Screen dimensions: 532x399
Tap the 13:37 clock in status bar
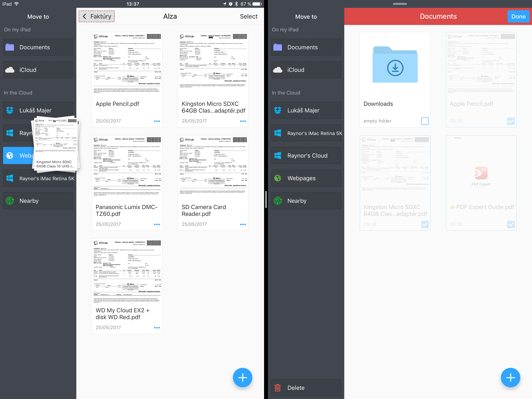[133, 4]
